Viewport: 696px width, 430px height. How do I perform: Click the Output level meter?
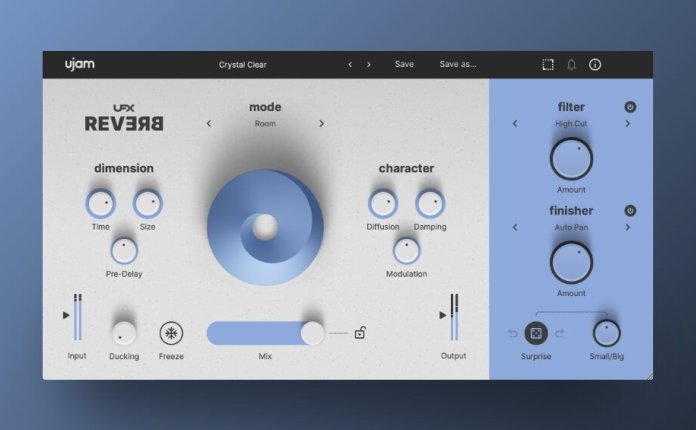pos(454,317)
